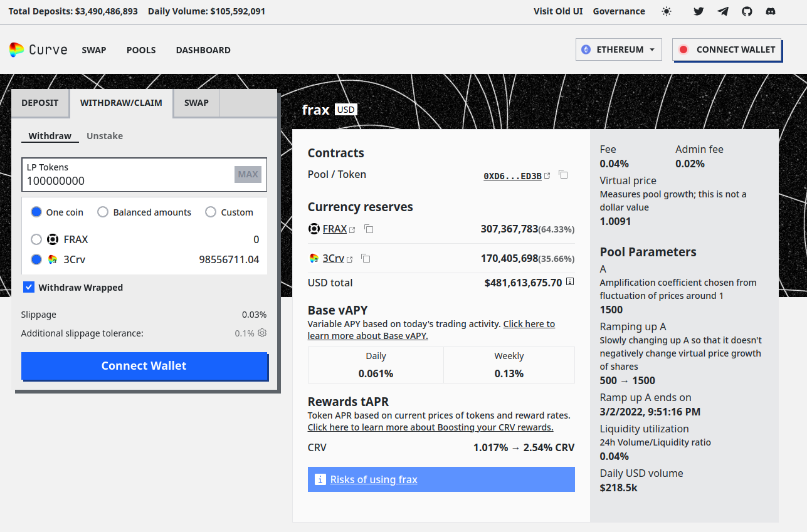Select the Withdraw sub-tab
807x532 pixels.
(50, 136)
